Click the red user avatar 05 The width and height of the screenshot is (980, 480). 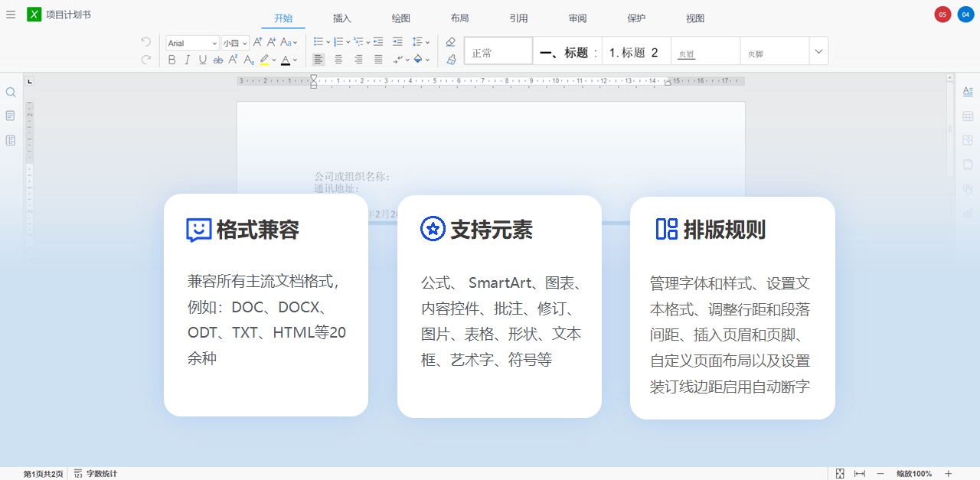click(942, 14)
